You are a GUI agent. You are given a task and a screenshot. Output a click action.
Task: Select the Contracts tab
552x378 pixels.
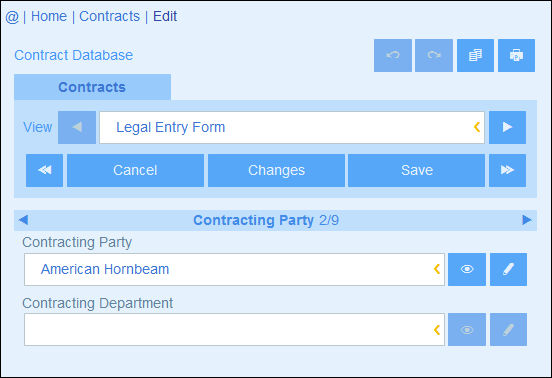point(92,87)
